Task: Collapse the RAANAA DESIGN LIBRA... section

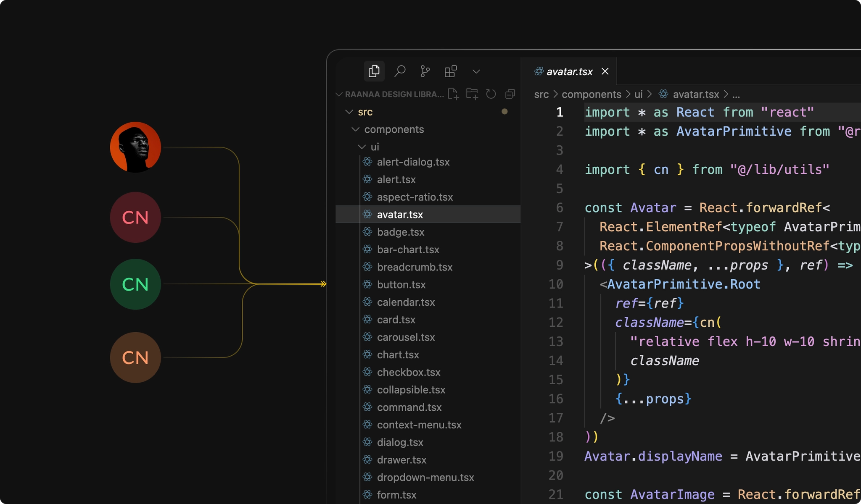Action: pos(390,94)
